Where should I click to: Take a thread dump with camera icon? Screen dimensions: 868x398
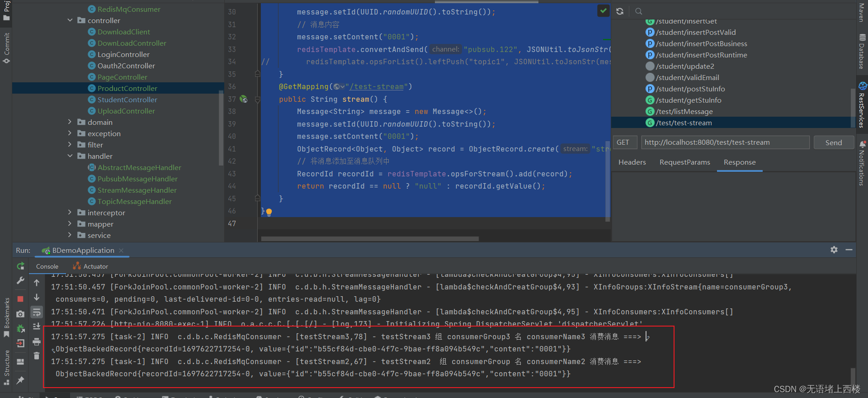20,314
